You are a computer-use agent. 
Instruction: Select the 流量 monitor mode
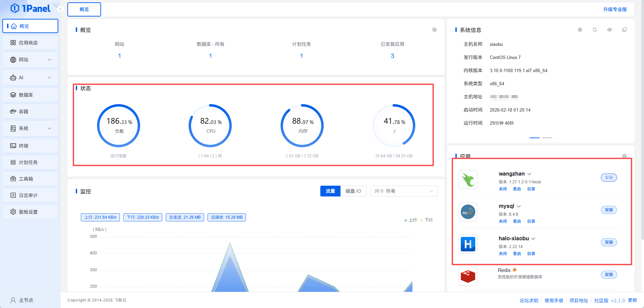[x=330, y=191]
